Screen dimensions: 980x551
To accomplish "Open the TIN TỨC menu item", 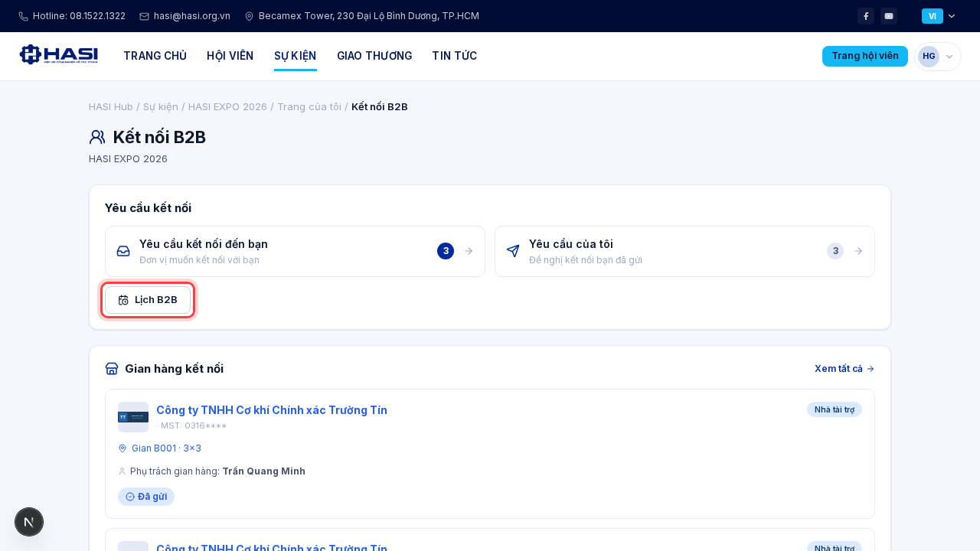I will tap(454, 56).
